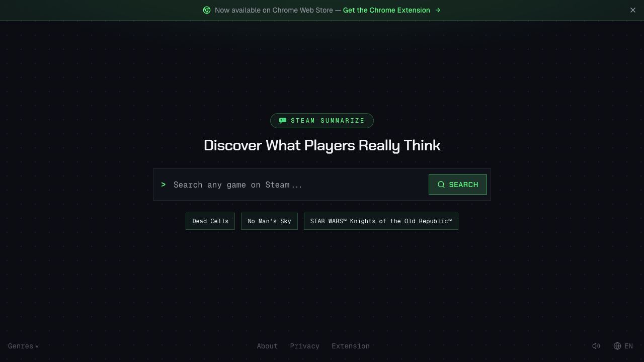The height and width of the screenshot is (362, 644).
Task: Select the No Man's Sky suggestion
Action: click(269, 221)
